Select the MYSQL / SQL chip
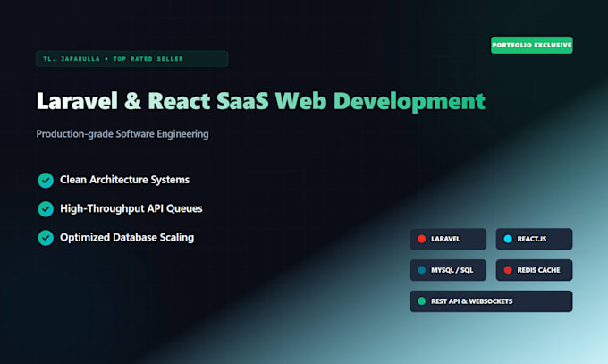608x364 pixels. (448, 270)
